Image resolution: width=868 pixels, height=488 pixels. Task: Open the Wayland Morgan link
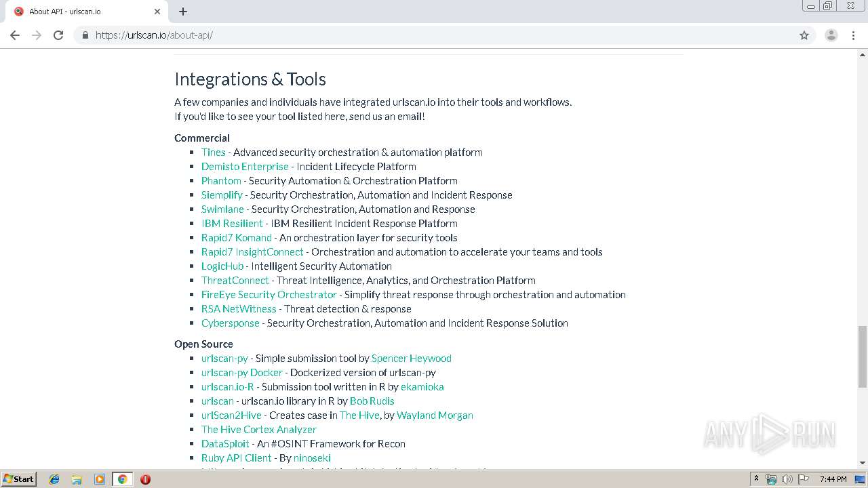(x=435, y=415)
